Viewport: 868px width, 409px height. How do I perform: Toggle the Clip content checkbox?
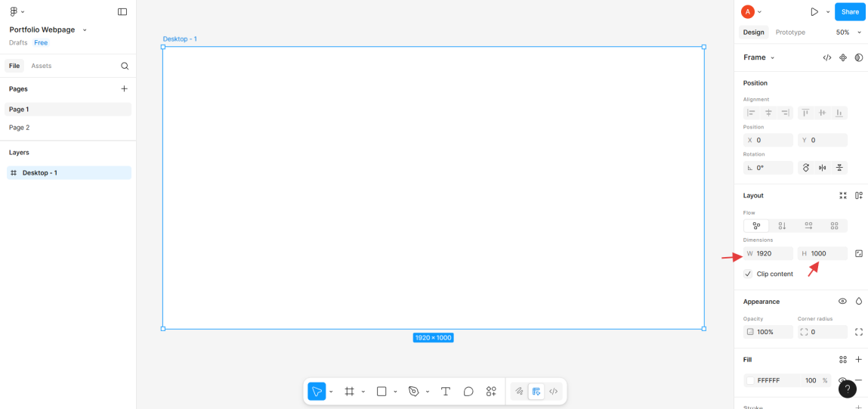pos(748,274)
